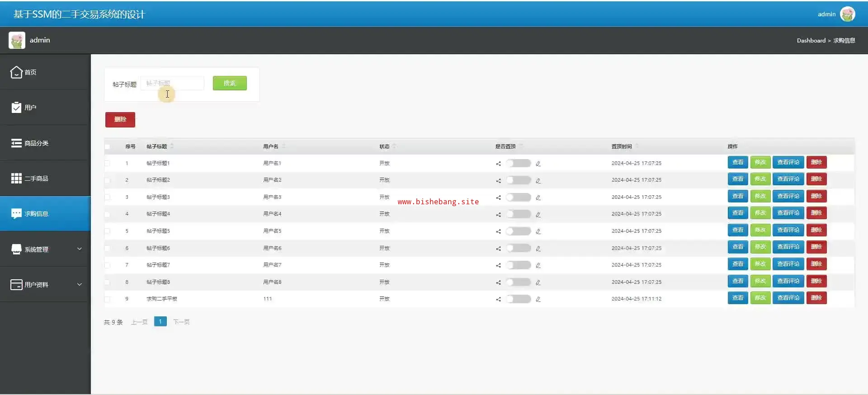Viewport: 868px width, 395px height.
Task: Go to Dashboard via breadcrumb
Action: 811,41
